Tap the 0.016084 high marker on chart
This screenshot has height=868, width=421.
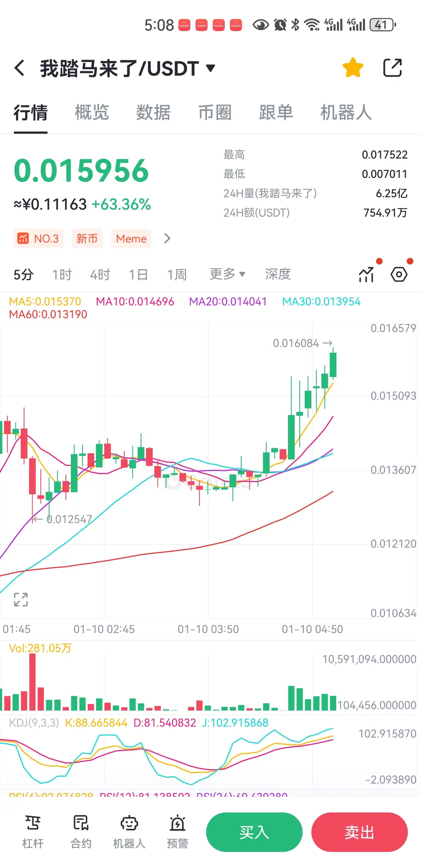coord(303,343)
